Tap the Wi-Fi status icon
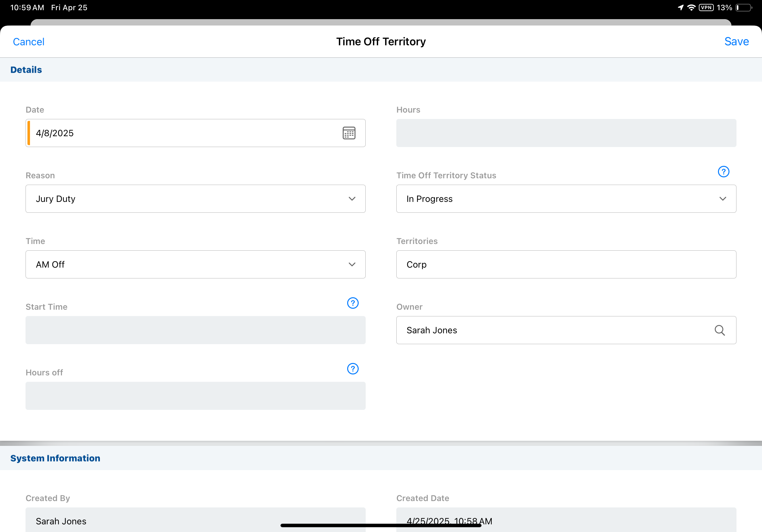The width and height of the screenshot is (762, 532). click(691, 8)
